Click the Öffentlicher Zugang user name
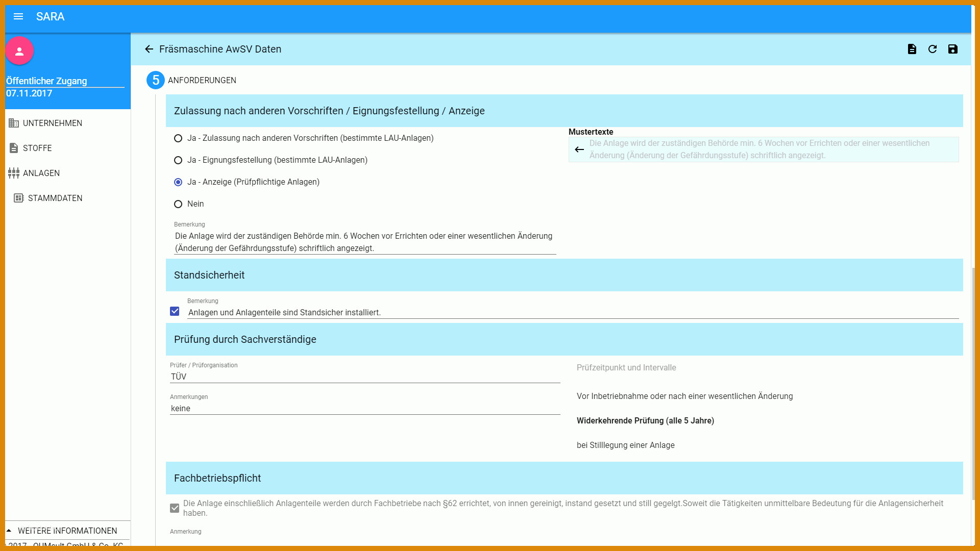 point(46,81)
